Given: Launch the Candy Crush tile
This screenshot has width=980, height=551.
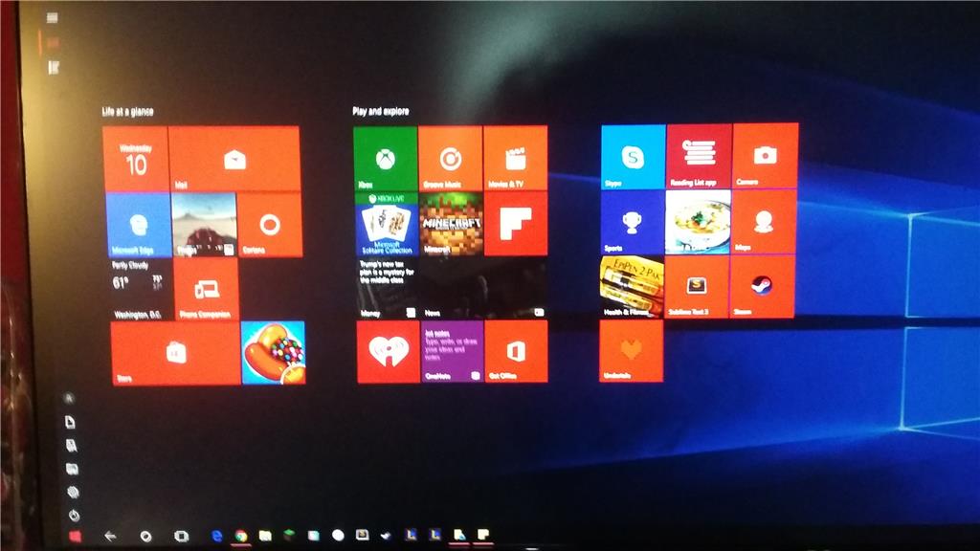Looking at the screenshot, I should [273, 353].
